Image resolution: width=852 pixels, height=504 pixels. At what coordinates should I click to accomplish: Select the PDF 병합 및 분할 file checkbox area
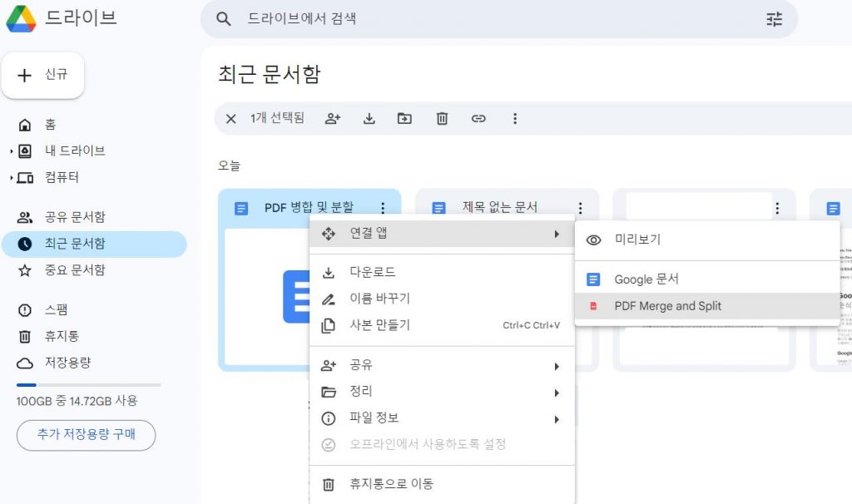(x=240, y=206)
